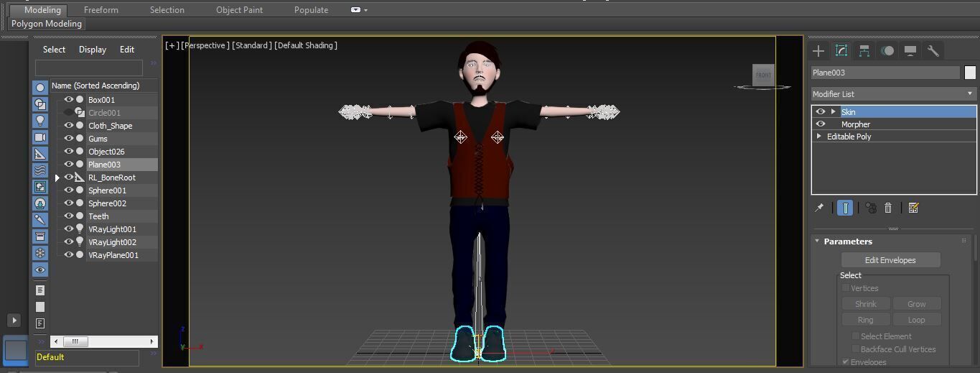
Task: Open the Modify command panel tab
Action: tap(841, 50)
